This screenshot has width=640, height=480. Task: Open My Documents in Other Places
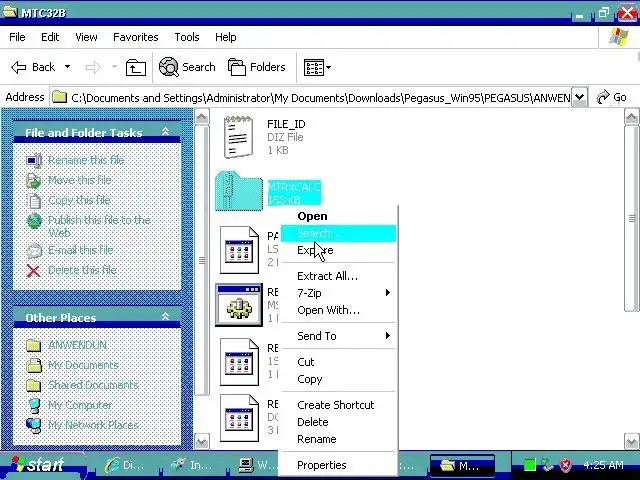pyautogui.click(x=83, y=365)
